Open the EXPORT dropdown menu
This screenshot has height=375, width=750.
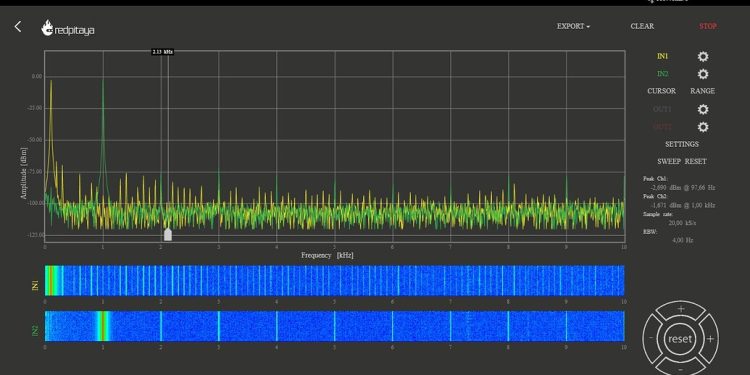(573, 26)
